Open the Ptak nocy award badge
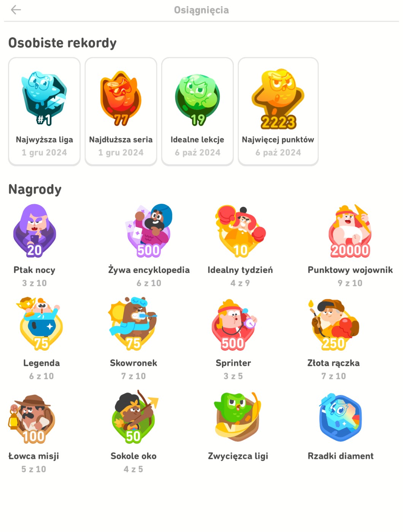Screen dimensions: 403x532 (35, 231)
